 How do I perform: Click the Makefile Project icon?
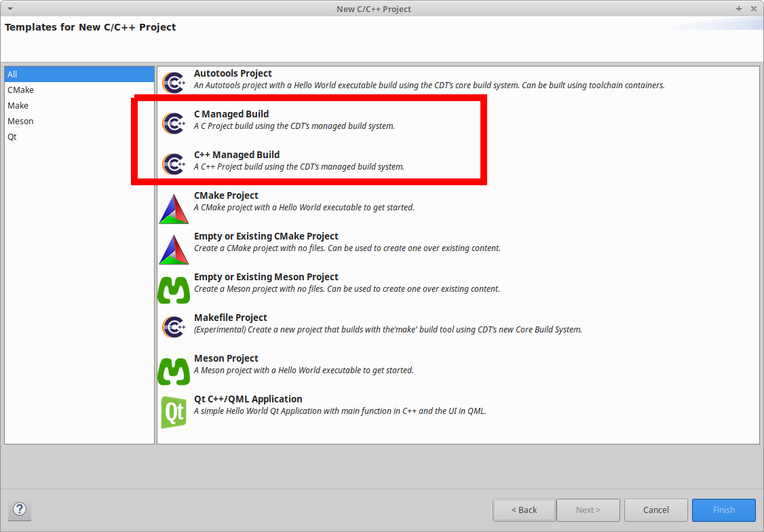coord(174,327)
